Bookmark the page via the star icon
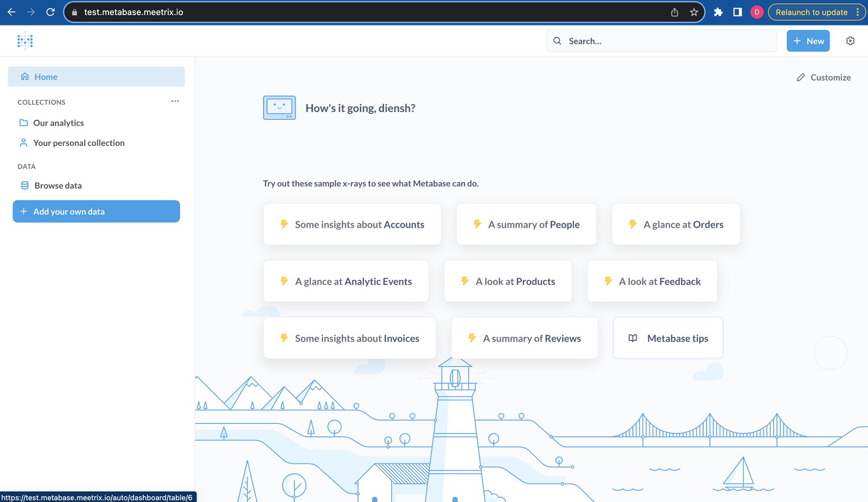 pos(694,12)
